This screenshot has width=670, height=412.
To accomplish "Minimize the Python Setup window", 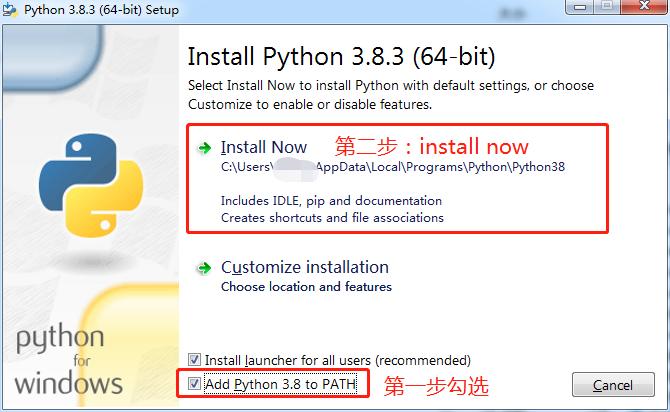I will click(x=579, y=8).
